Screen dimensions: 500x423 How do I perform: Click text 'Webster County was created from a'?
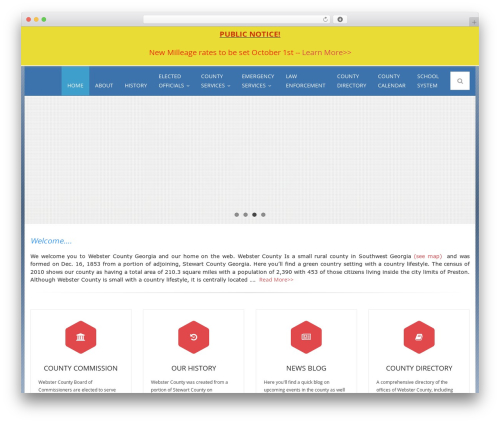click(189, 382)
